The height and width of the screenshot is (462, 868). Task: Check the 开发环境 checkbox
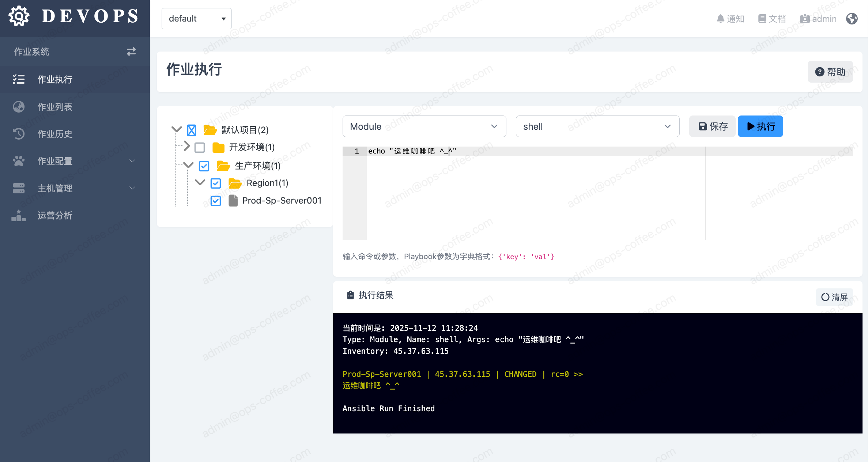(x=200, y=147)
